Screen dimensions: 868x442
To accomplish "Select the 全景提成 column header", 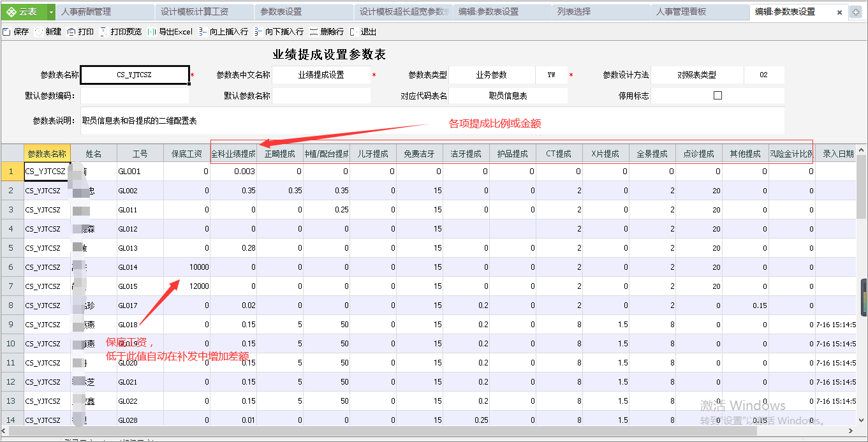I will tap(652, 154).
